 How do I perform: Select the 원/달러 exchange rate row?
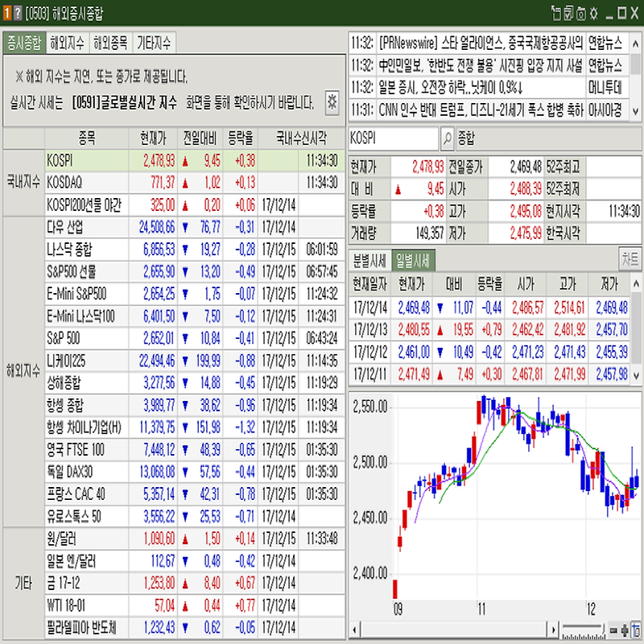(x=195, y=539)
